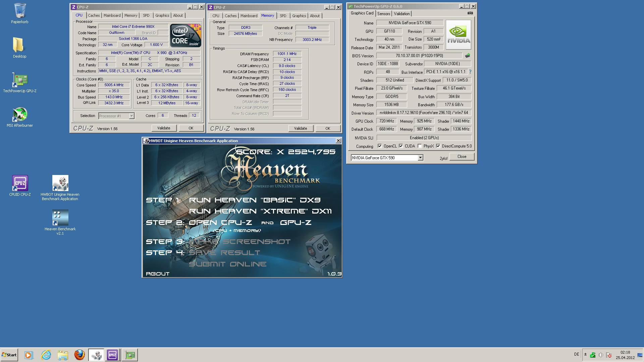Screen dimensions: 644x362
Task: Switch to Mainboard tab in left CPU-Z window
Action: point(112,15)
